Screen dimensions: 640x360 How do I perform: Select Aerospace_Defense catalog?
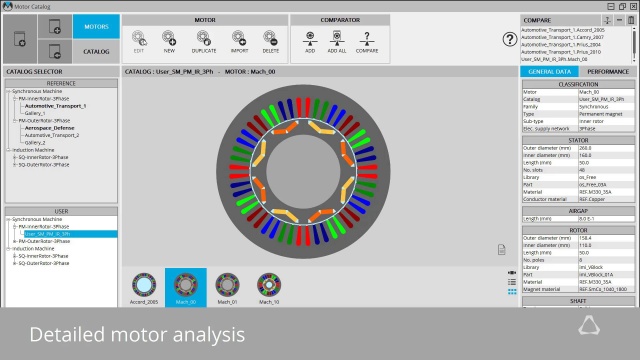tap(49, 128)
